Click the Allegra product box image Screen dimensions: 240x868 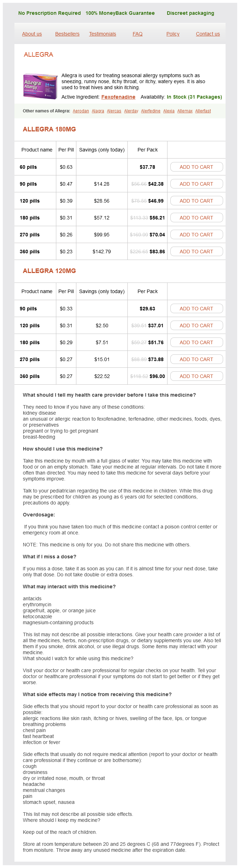point(40,86)
